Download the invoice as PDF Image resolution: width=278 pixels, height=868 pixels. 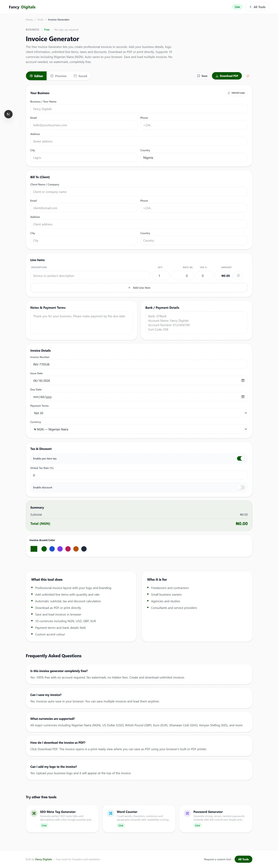click(227, 76)
